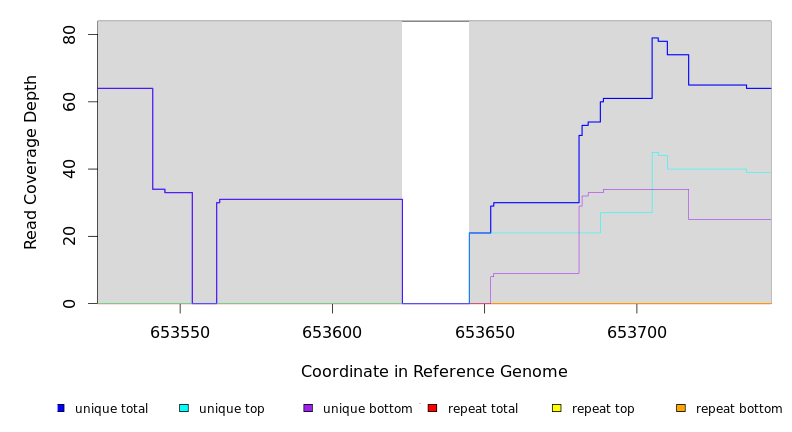
Task: Click the "unique total" legend label
Action: pos(111,409)
